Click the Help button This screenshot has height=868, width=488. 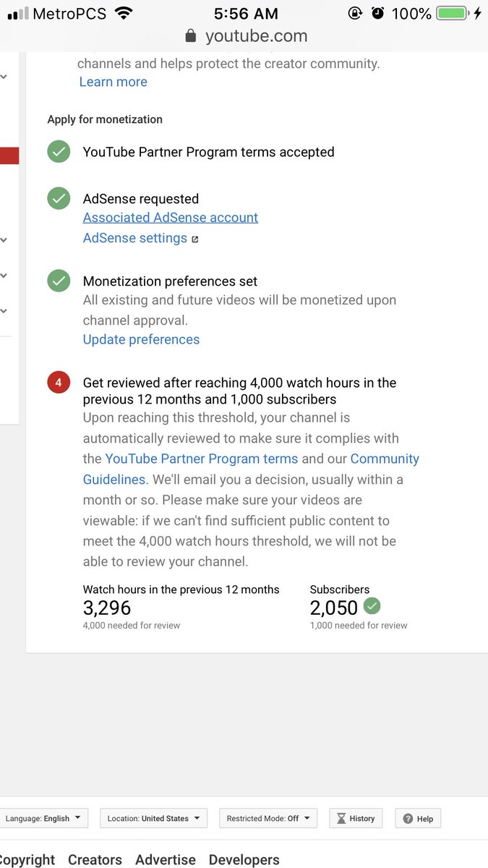[418, 818]
